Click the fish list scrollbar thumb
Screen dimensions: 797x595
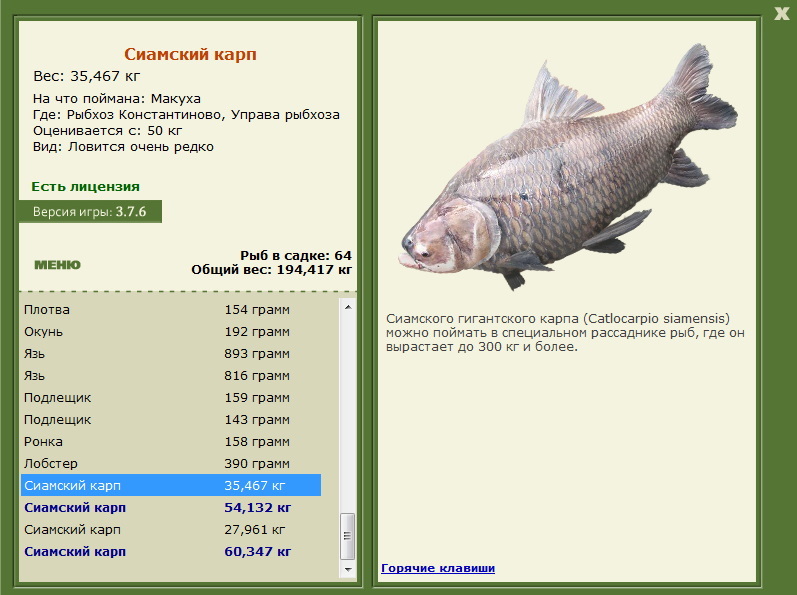click(x=348, y=536)
